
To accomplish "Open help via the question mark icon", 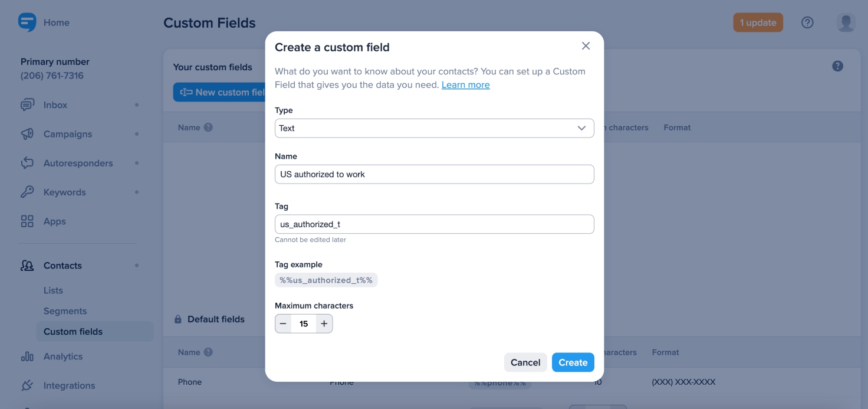I will (807, 22).
